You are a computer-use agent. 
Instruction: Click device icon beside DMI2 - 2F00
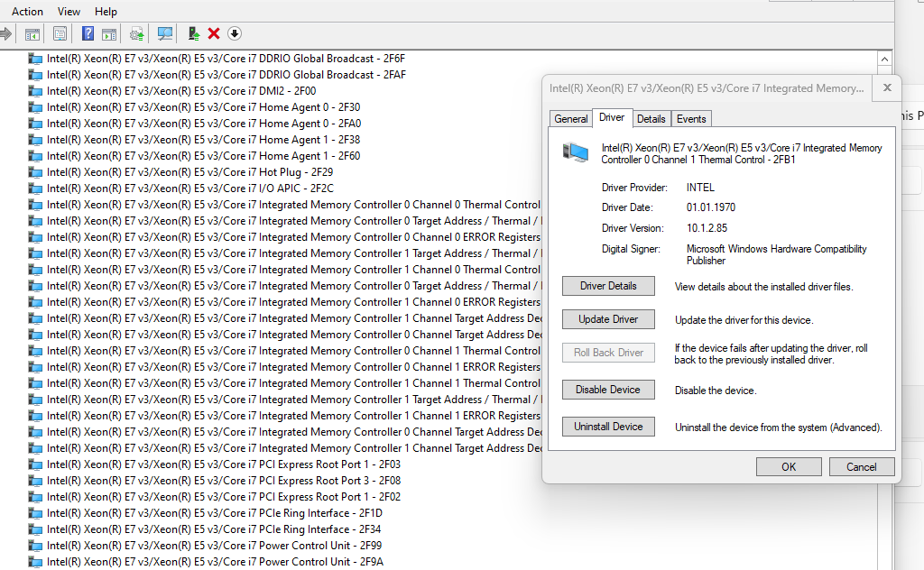(35, 91)
